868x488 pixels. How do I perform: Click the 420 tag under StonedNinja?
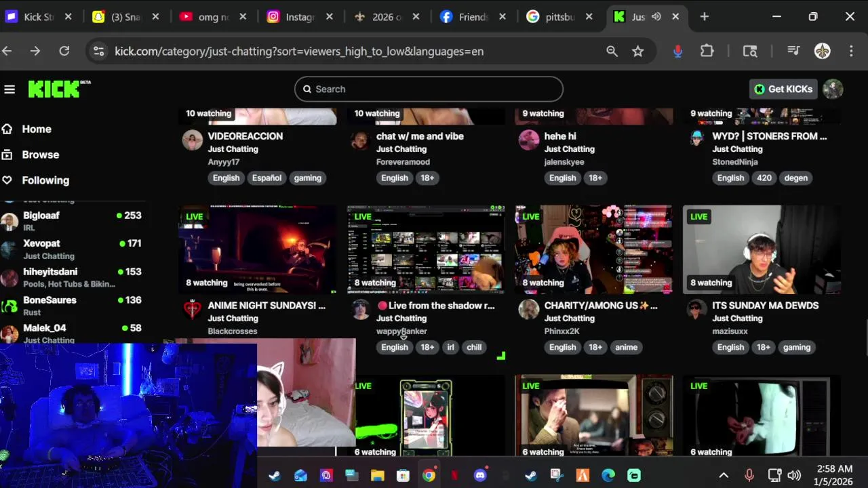click(x=764, y=178)
